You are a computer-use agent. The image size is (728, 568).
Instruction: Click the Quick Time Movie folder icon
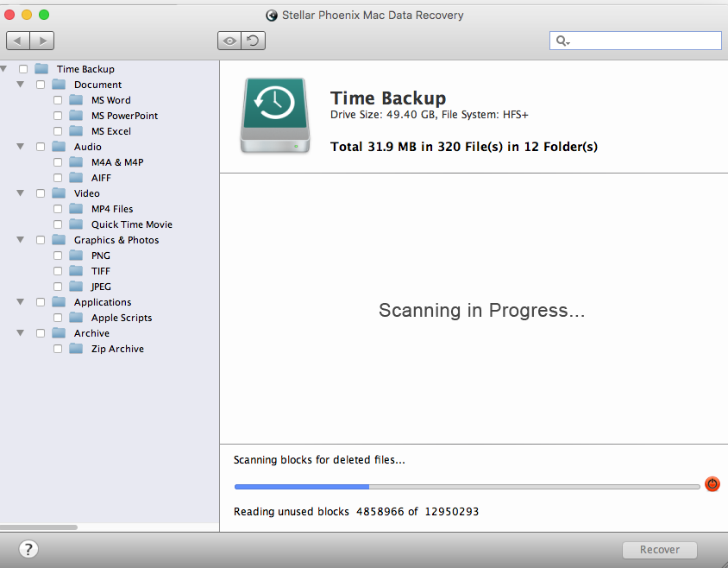(76, 224)
